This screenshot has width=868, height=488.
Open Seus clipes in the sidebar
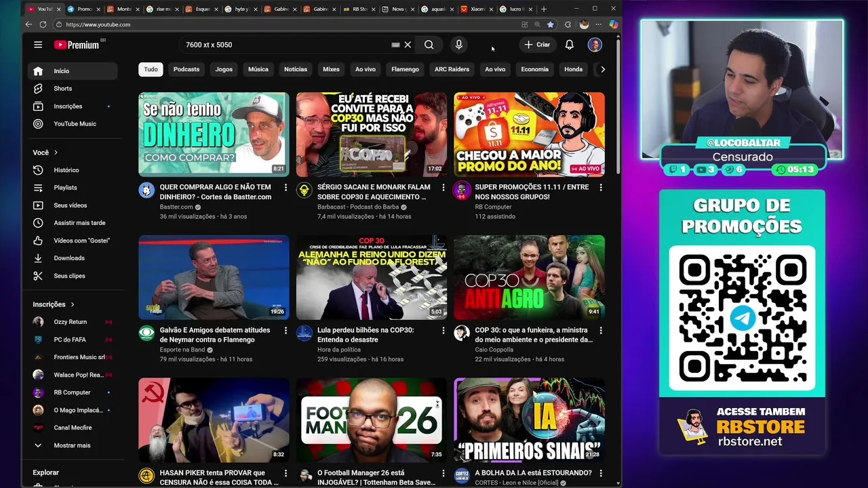click(x=73, y=275)
